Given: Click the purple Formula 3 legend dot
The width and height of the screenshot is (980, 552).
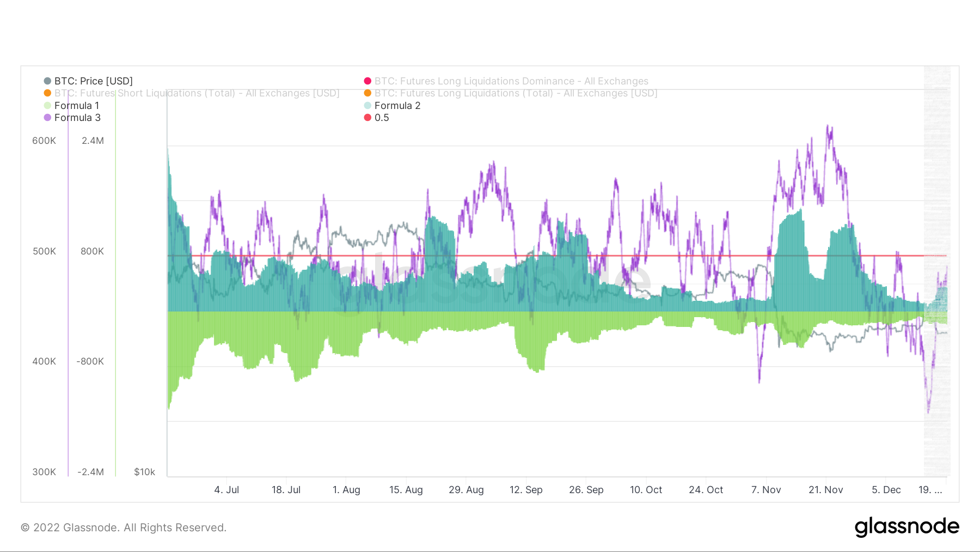Looking at the screenshot, I should (x=47, y=118).
